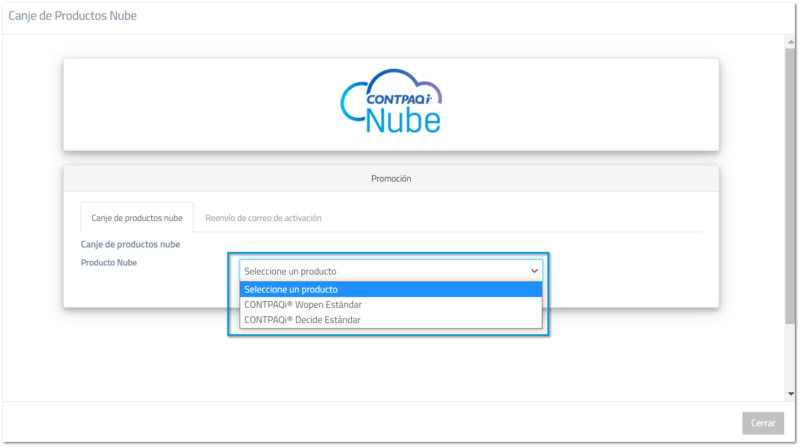Choose "Seleccione un producto" highlighted option

click(x=391, y=289)
